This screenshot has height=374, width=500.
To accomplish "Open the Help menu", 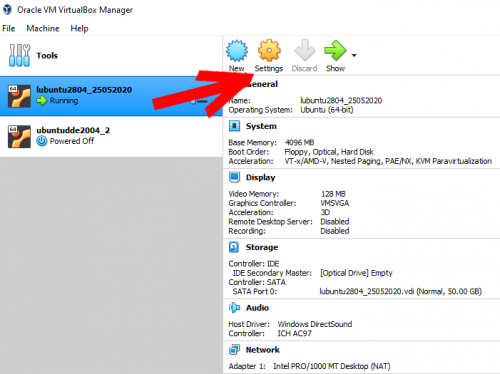I will 79,29.
